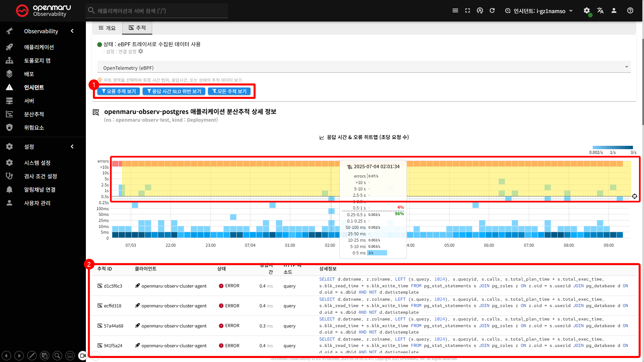Click the heatmap crosshair handle at right edge

635,196
